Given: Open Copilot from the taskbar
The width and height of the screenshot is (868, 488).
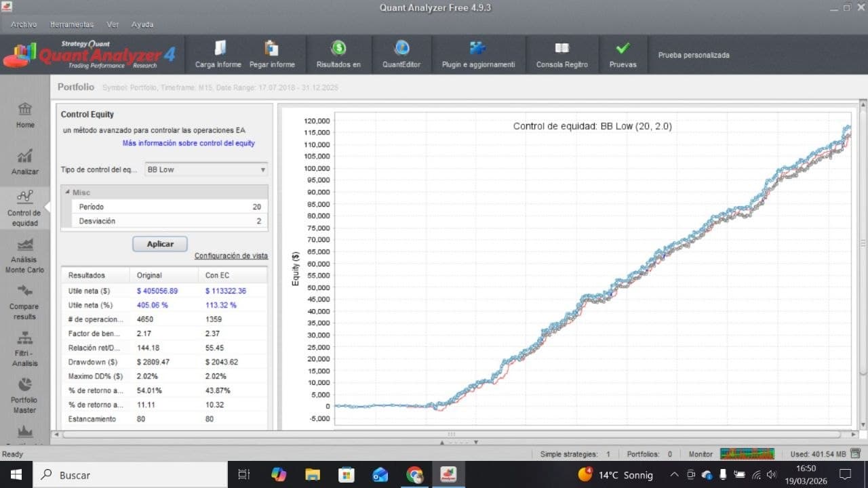Looking at the screenshot, I should 279,474.
